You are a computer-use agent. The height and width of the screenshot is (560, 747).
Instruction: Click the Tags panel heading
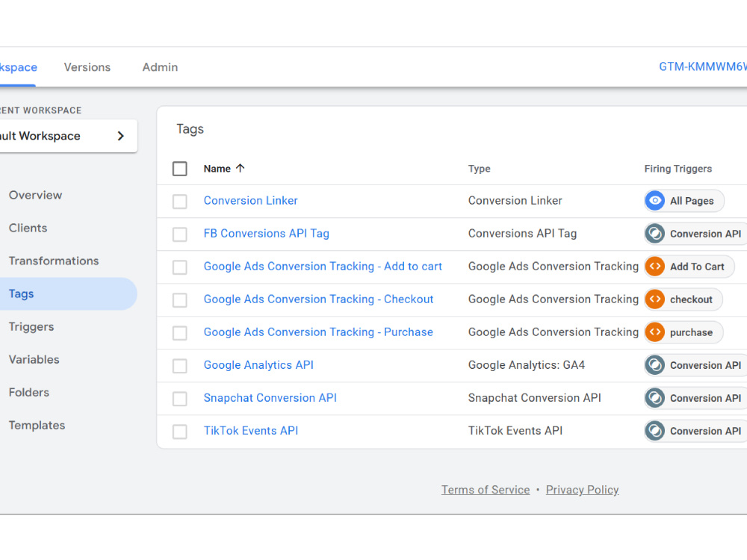(190, 129)
